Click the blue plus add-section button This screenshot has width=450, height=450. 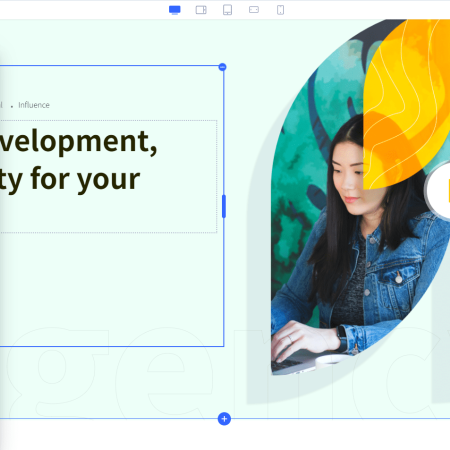click(x=224, y=419)
